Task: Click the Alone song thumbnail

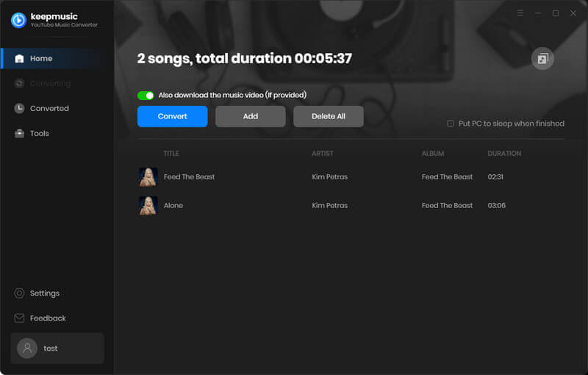Action: [x=148, y=205]
